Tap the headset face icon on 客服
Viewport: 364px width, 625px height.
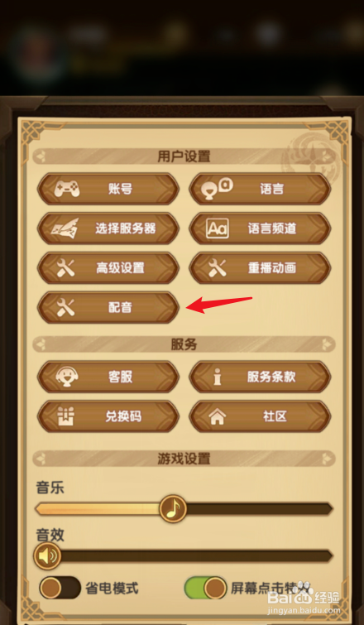66,377
